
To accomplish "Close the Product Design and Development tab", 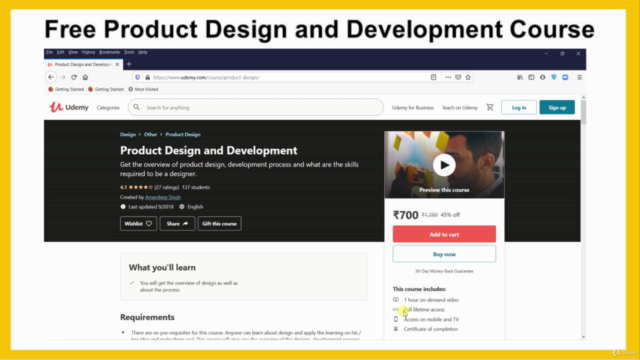I will click(x=117, y=64).
